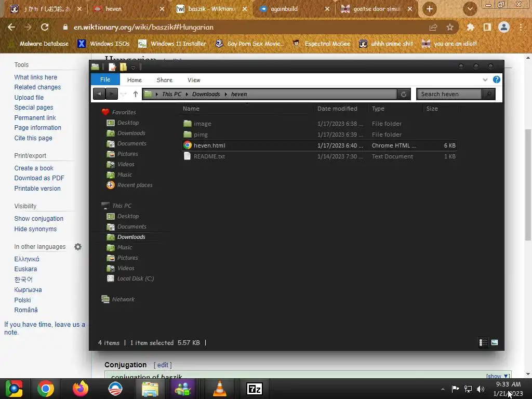This screenshot has height=399, width=532.
Task: Switch to the againbuild tab
Action: [x=294, y=9]
